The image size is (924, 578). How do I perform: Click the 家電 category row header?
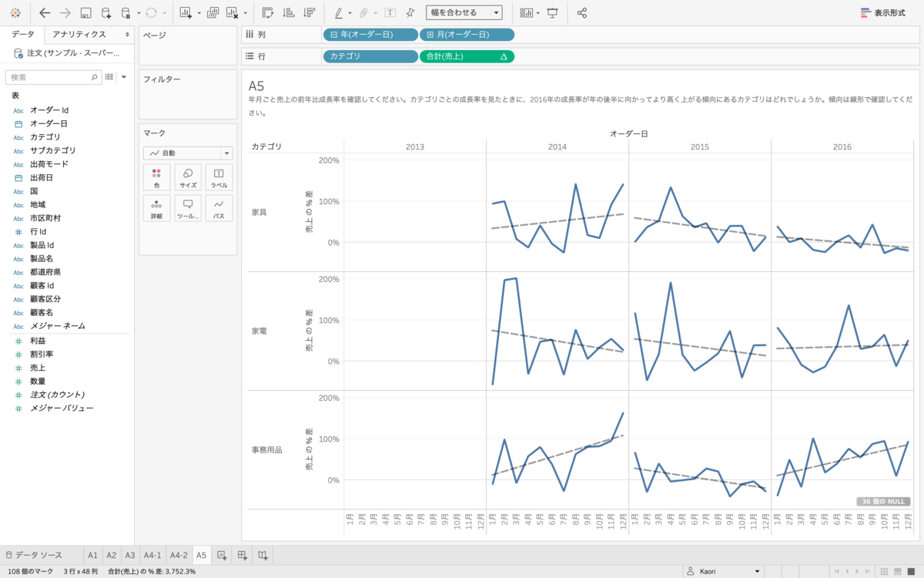tap(259, 331)
